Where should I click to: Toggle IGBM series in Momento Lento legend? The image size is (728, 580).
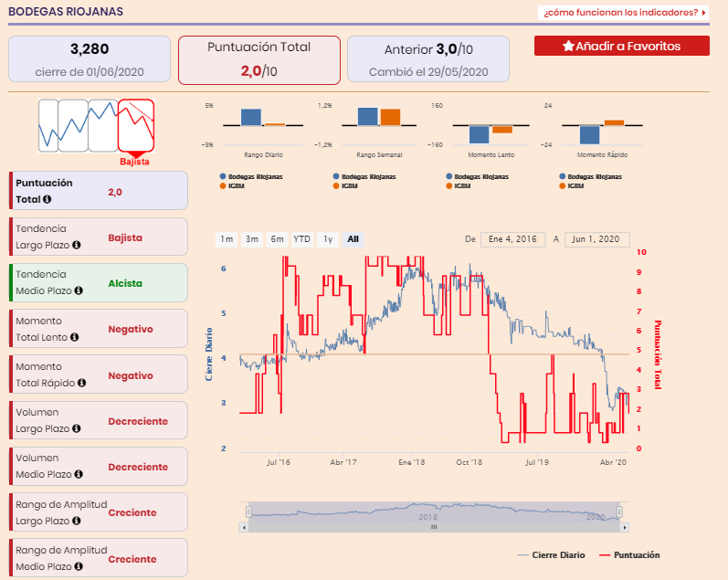click(459, 185)
